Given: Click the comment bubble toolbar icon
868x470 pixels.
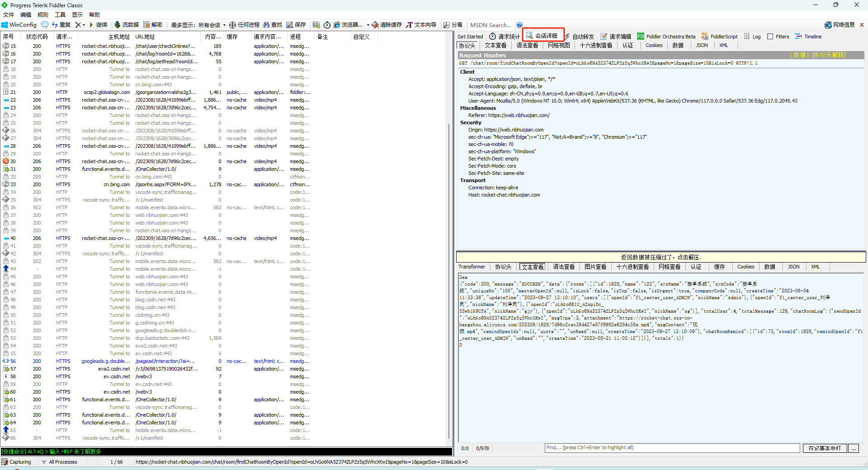Looking at the screenshot, I should click(x=44, y=25).
